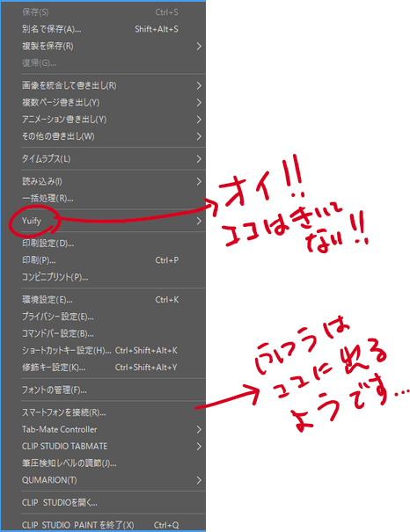This screenshot has height=532, width=410.
Task: Open the Yuify menu entry
Action: pyautogui.click(x=103, y=221)
